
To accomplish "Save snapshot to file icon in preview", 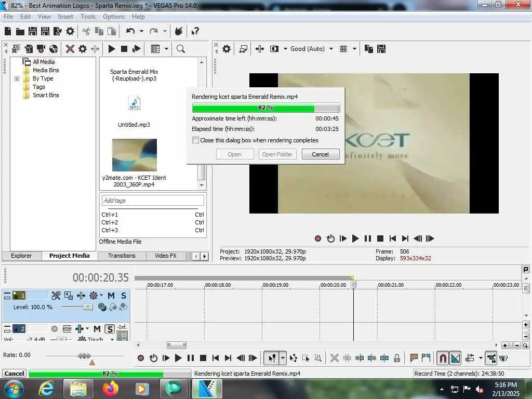I will tap(381, 49).
